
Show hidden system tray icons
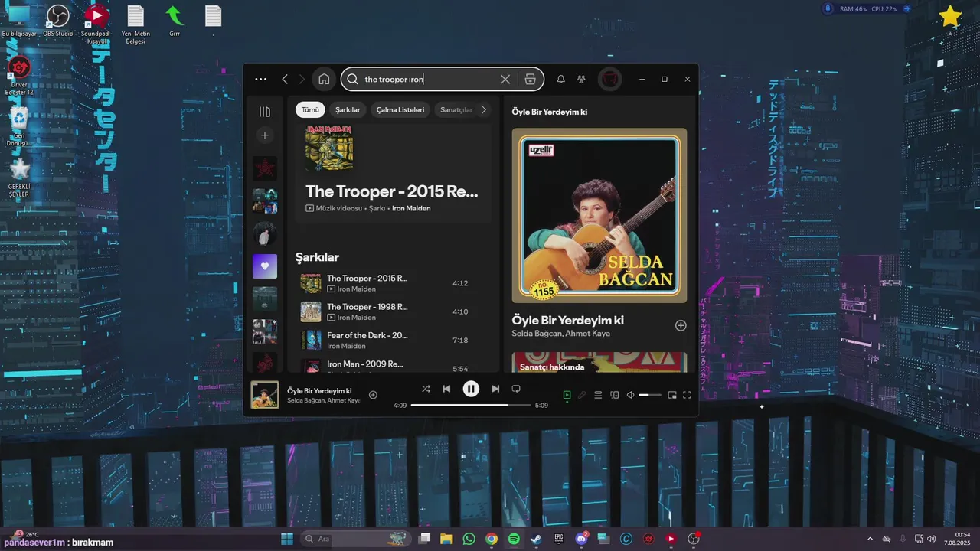pos(870,539)
